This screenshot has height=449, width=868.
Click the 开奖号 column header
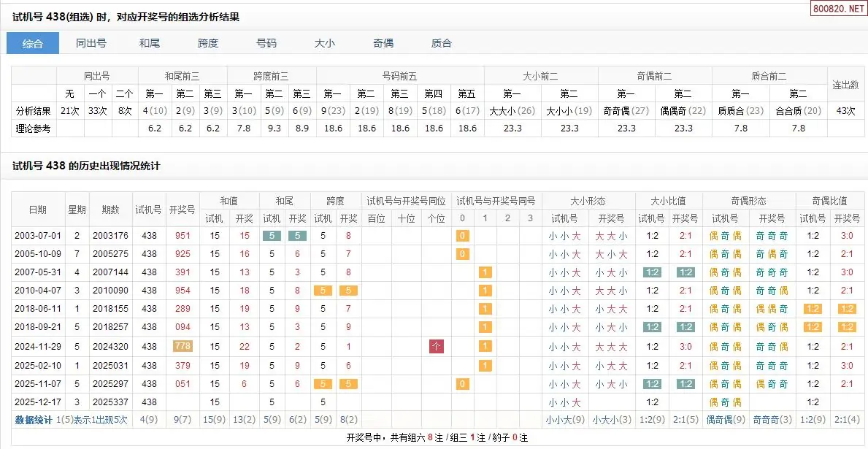pos(182,210)
